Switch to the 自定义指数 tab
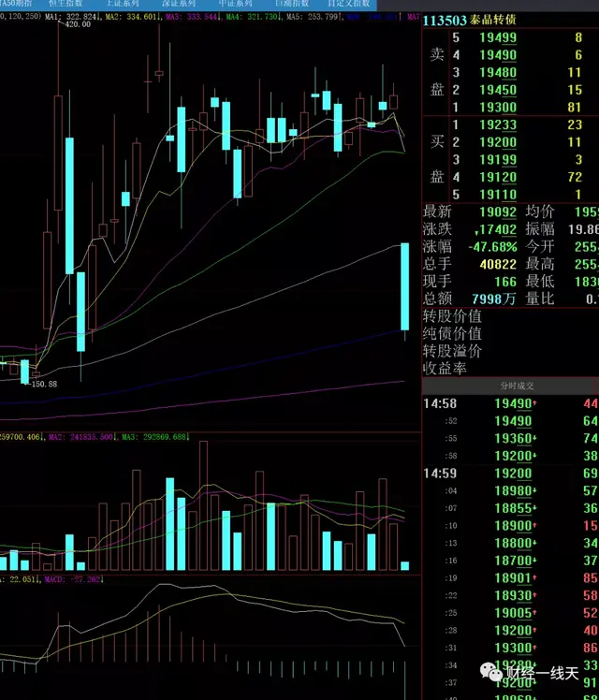599x700 pixels. click(x=348, y=4)
